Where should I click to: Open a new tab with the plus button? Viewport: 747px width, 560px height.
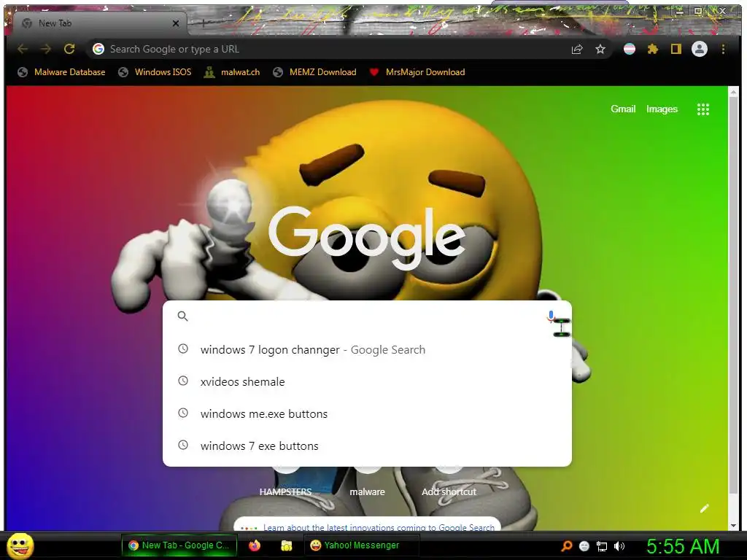(x=203, y=23)
